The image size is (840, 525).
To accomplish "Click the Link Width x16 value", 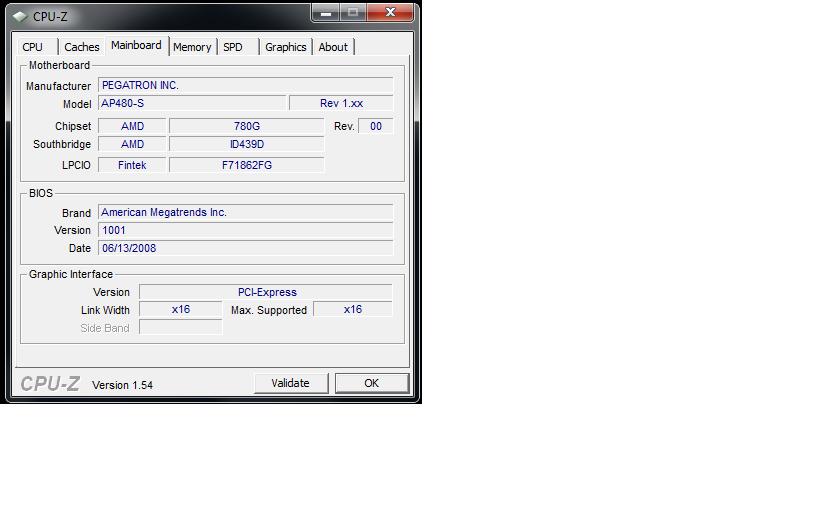I will pyautogui.click(x=181, y=310).
